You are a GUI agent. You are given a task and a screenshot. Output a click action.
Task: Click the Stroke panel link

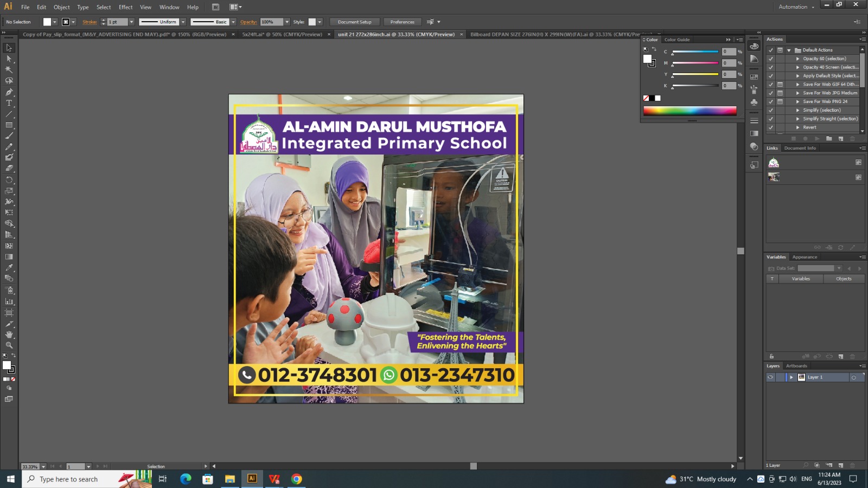[90, 22]
